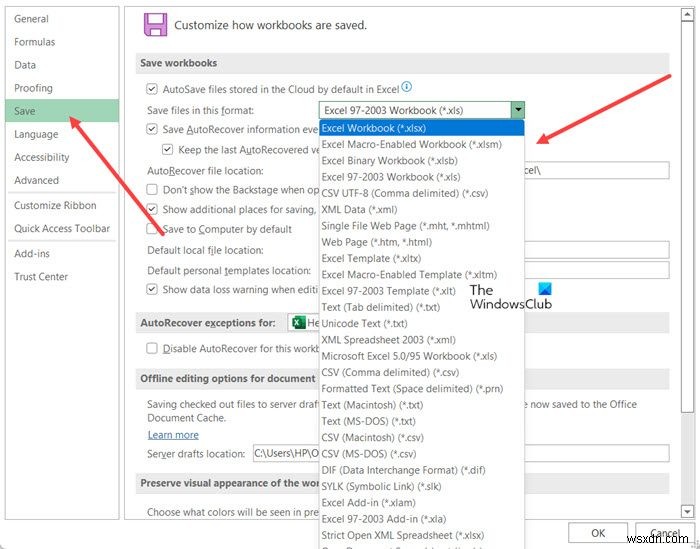Select Text (MS-DOS) (*.txt)
Viewport: 700px width, 549px height.
(422, 421)
